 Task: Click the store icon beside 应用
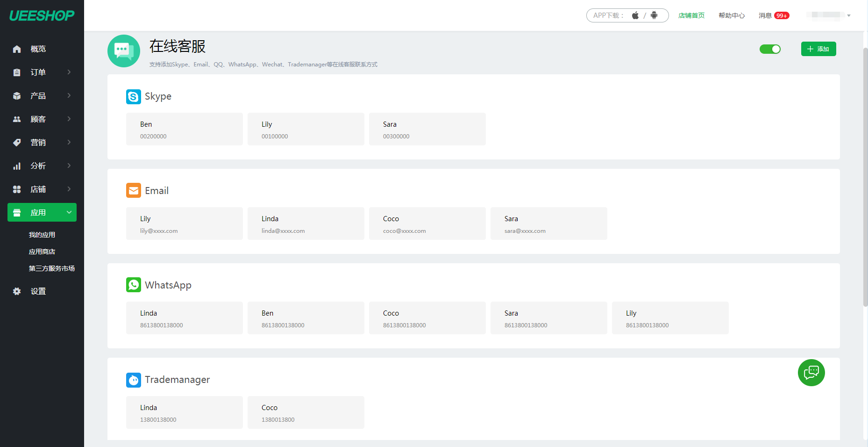[17, 213]
